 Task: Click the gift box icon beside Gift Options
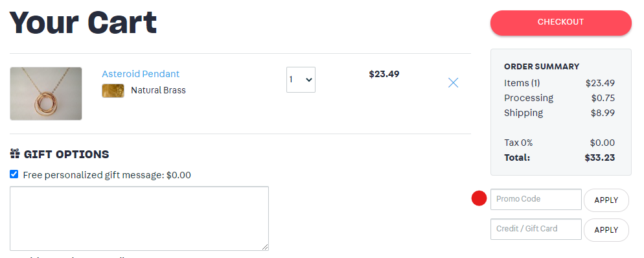click(15, 154)
